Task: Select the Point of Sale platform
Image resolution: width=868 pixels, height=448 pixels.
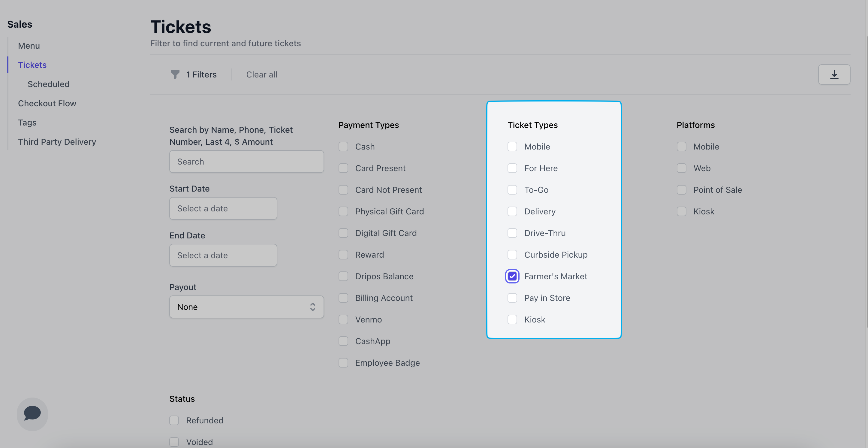Action: click(x=681, y=190)
